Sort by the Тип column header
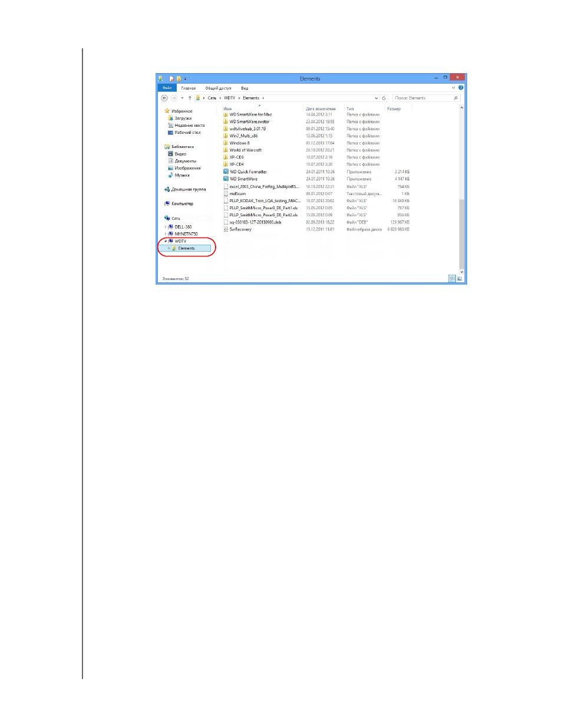 pos(350,108)
